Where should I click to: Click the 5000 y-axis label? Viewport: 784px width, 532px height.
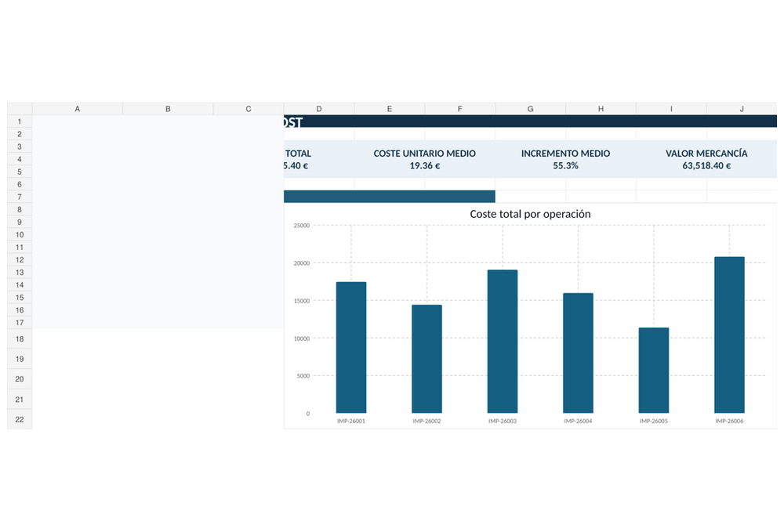(x=303, y=375)
